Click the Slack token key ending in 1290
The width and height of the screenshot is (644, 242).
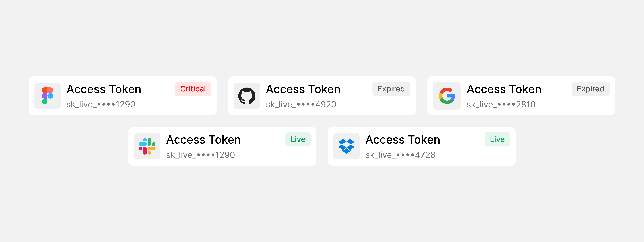point(200,155)
